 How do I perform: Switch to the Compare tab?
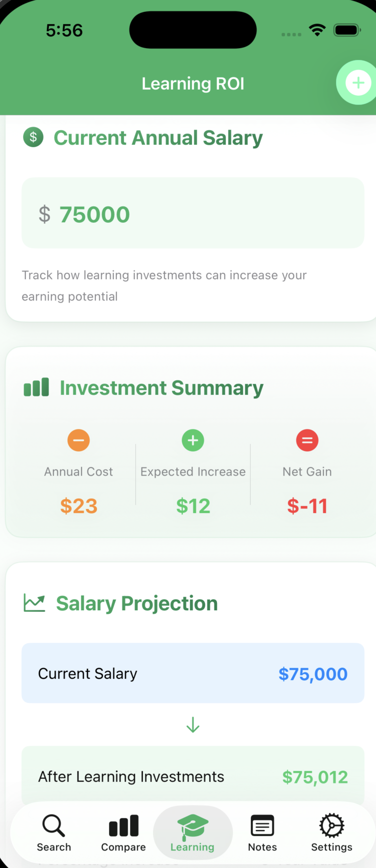coord(123,832)
